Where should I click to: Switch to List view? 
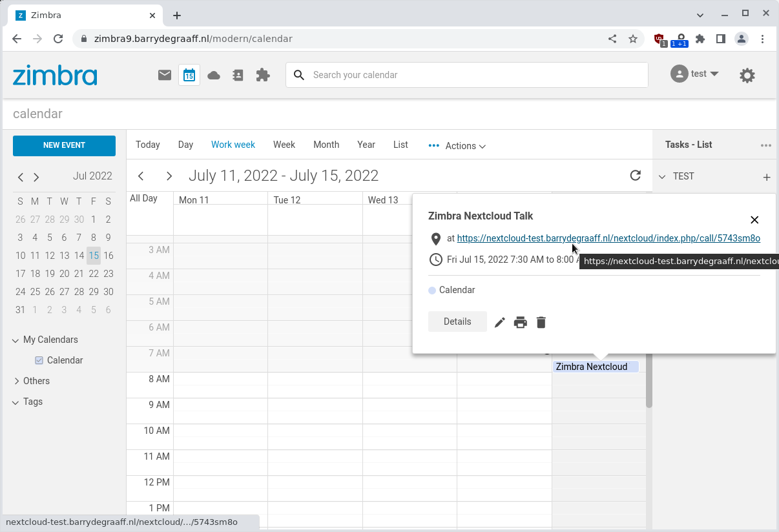400,145
